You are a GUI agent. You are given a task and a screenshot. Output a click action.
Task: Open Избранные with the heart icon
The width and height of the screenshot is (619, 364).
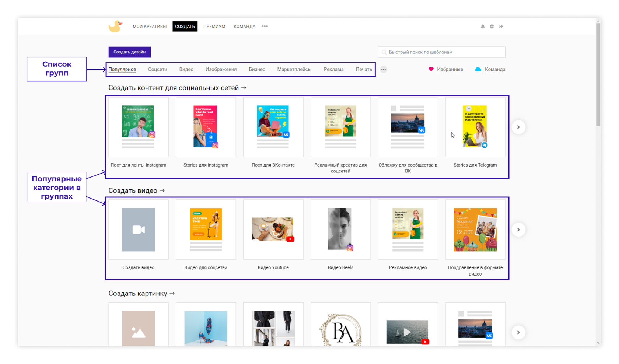[446, 69]
